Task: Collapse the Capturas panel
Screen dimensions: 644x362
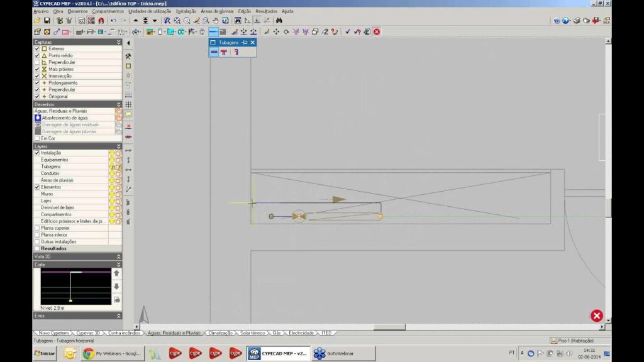Action: [118, 42]
